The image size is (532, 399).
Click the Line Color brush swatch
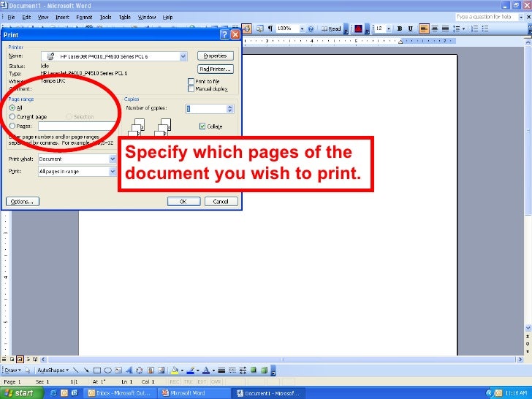pyautogui.click(x=190, y=370)
